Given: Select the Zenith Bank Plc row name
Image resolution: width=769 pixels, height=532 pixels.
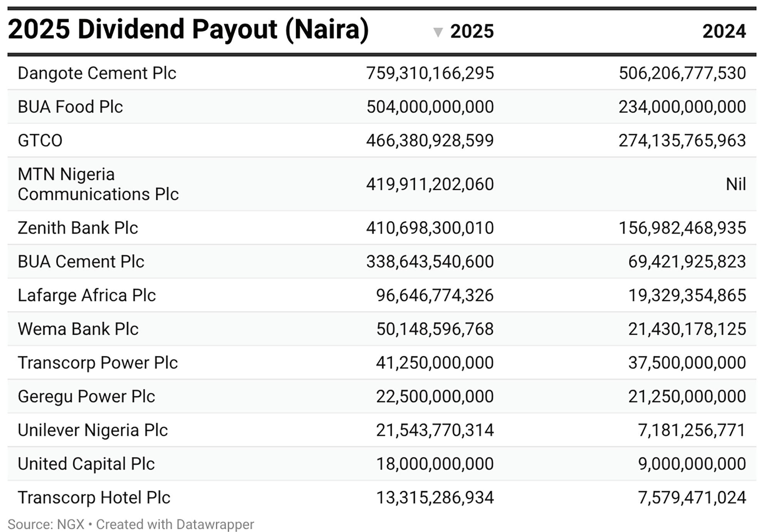Looking at the screenshot, I should pos(78,228).
